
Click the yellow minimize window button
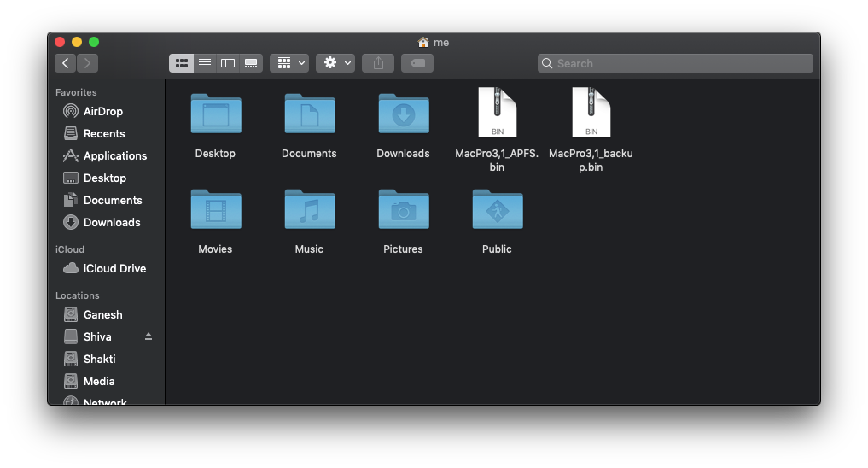[77, 42]
